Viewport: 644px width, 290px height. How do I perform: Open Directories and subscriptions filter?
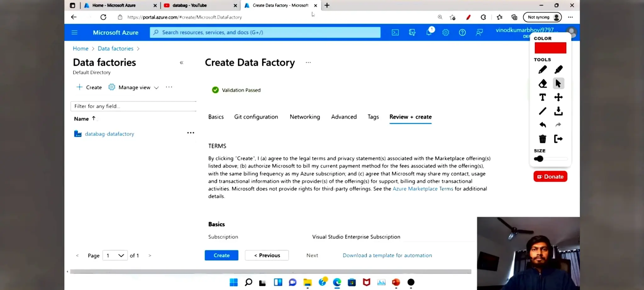point(412,32)
